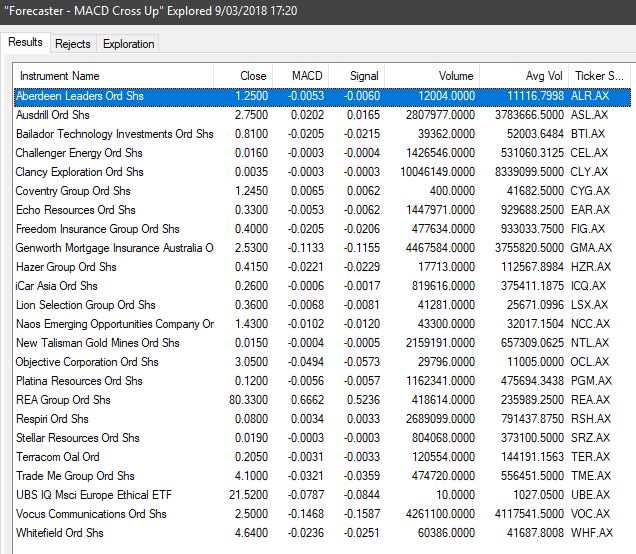Click volume value 400.0000
This screenshot has width=636, height=554.
tap(452, 191)
